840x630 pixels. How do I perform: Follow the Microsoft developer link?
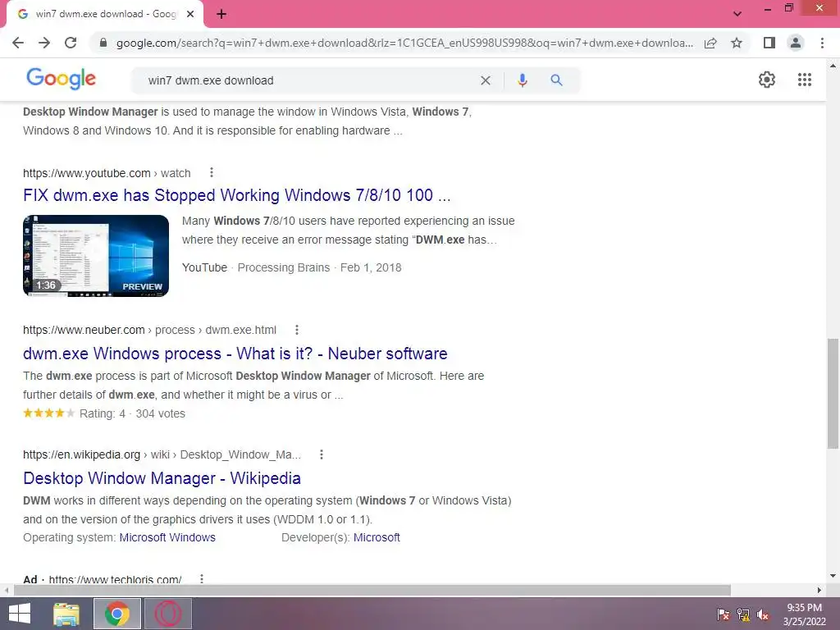click(x=377, y=537)
